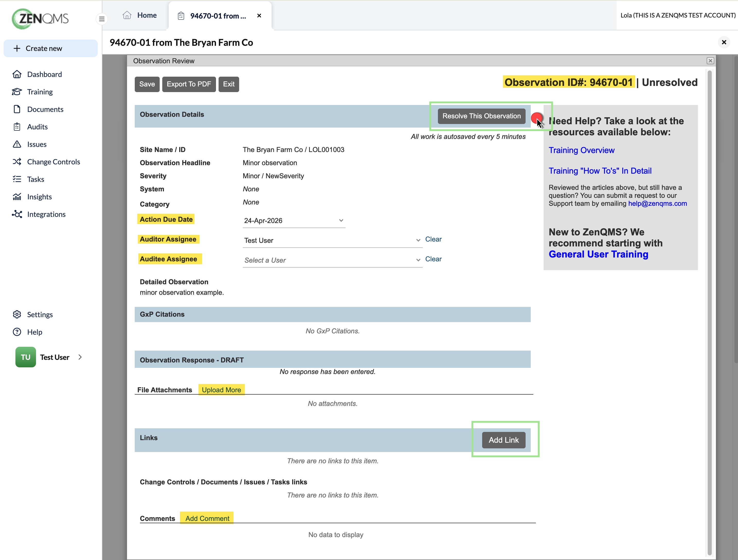Open Training in the sidebar
The width and height of the screenshot is (738, 560).
(40, 92)
